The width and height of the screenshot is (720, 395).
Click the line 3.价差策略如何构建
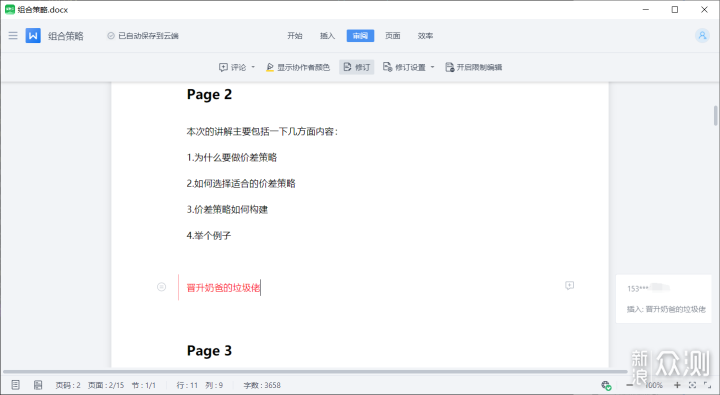[x=227, y=209]
